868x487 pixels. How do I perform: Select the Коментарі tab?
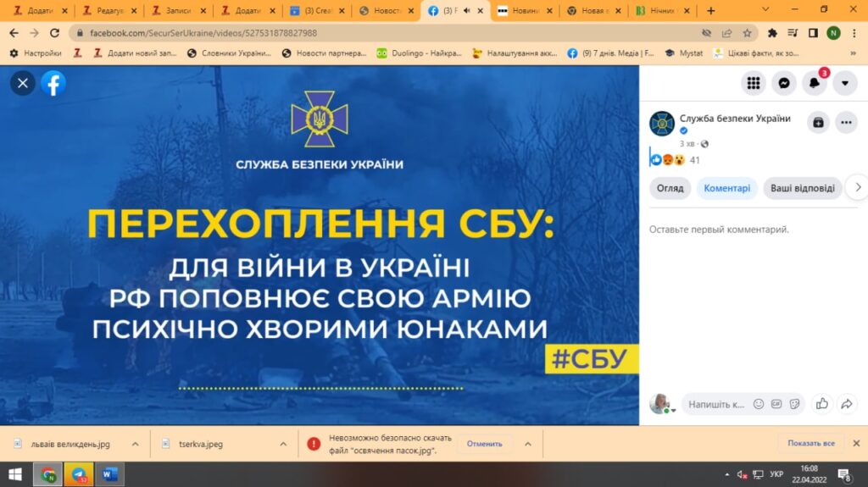pyautogui.click(x=726, y=188)
